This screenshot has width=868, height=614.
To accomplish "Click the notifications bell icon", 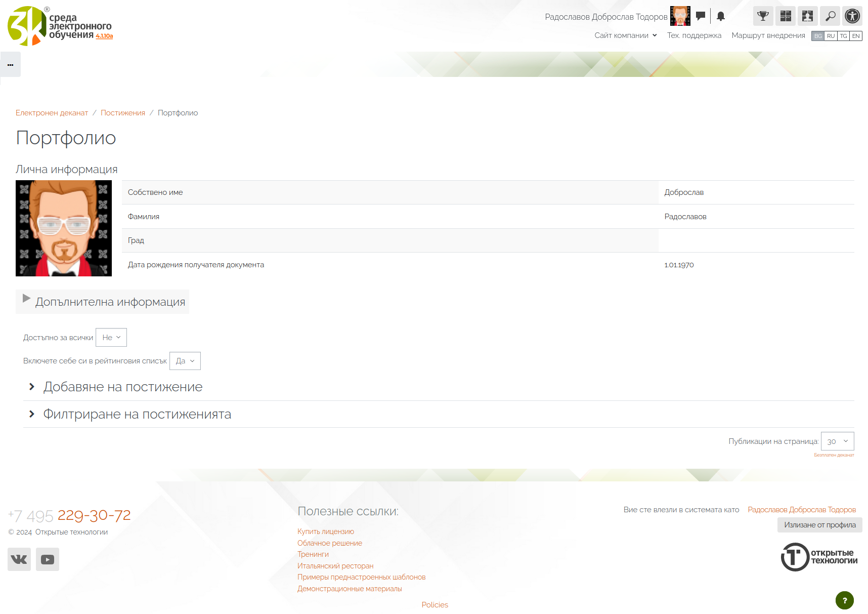I will (x=721, y=16).
